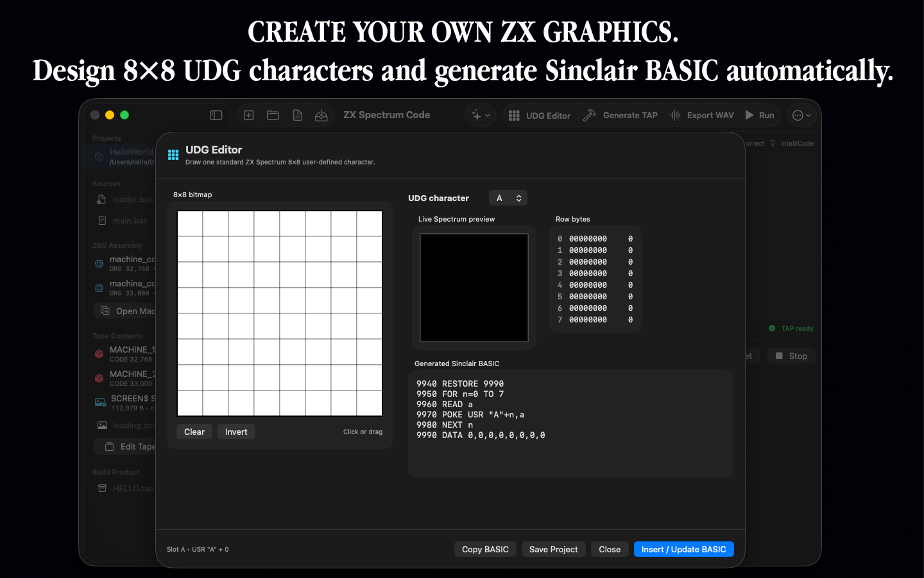Select machine_code ORG 33,000 entry
This screenshot has width=924, height=578.
coord(124,288)
